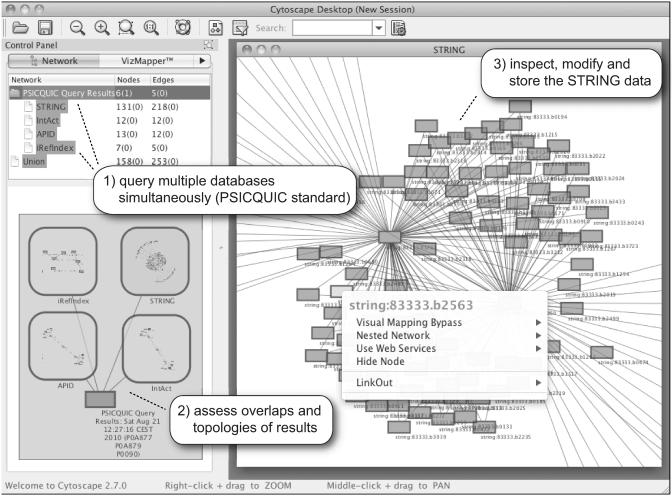Viewport: 672px width, 496px height.
Task: Click the 'Welcome to Cytoscape 2.7.0' status text
Action: 66,486
